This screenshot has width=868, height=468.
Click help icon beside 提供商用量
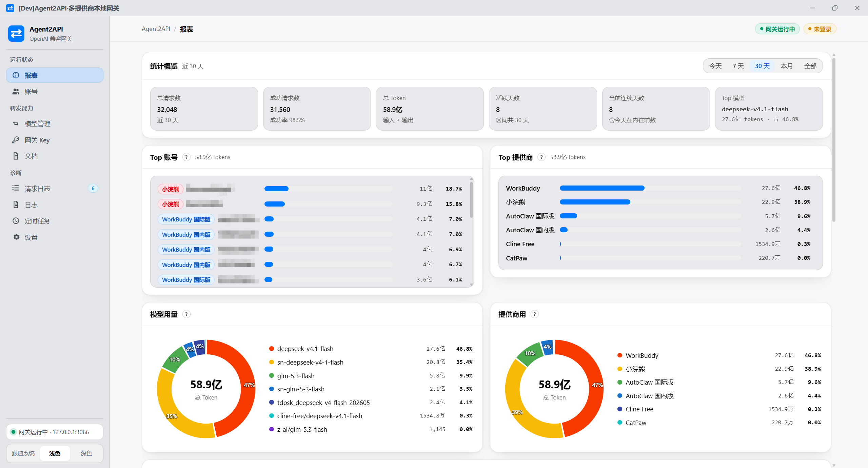(535, 314)
